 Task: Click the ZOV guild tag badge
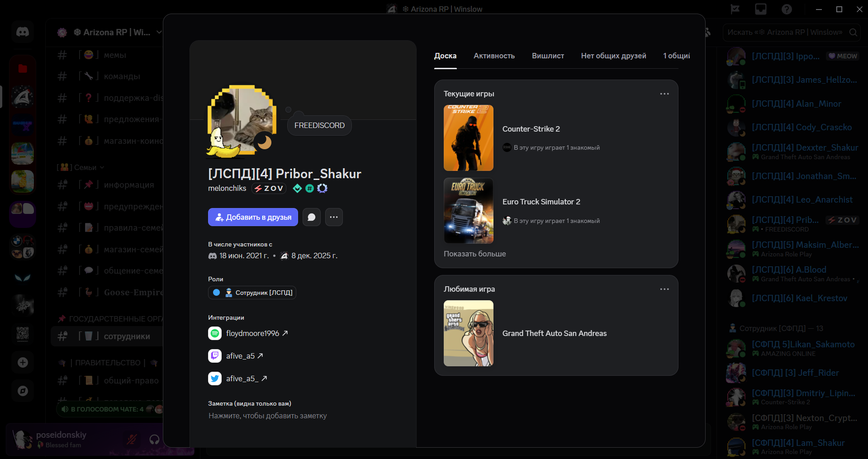(x=269, y=188)
